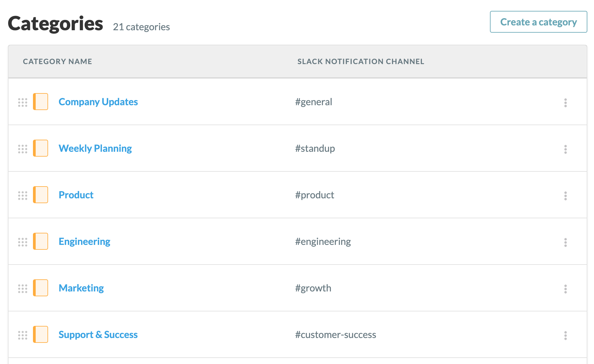This screenshot has height=364, width=594.
Task: Open the Weekly Planning category
Action: tap(95, 148)
